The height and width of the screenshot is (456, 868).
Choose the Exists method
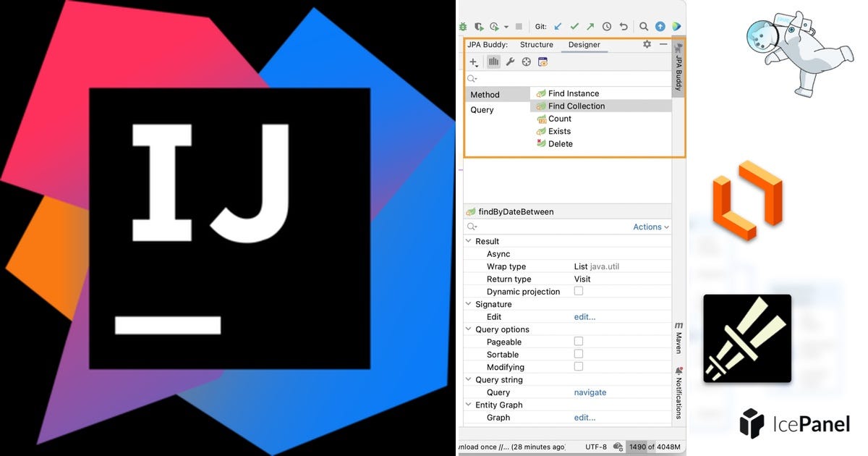(558, 131)
